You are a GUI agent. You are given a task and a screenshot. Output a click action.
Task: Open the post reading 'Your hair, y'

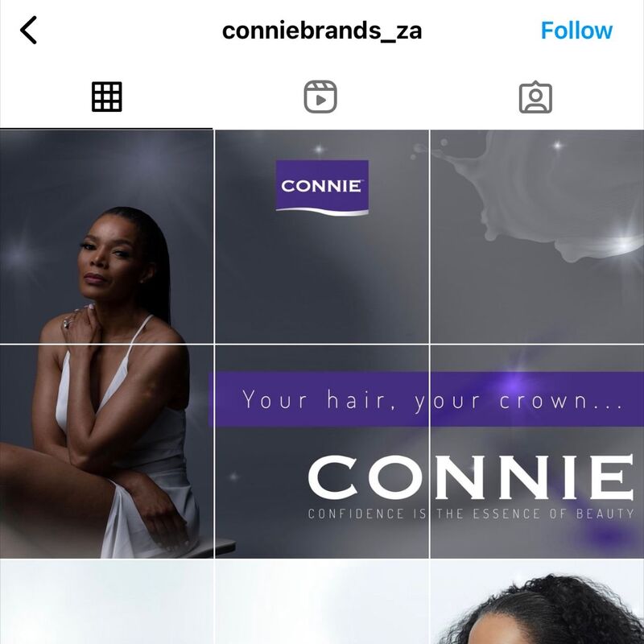pyautogui.click(x=322, y=452)
